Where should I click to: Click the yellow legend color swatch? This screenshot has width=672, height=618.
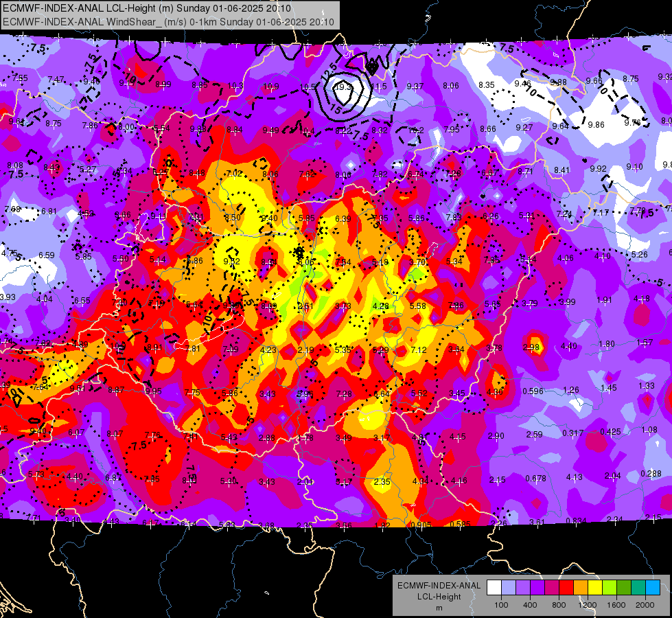(x=595, y=588)
